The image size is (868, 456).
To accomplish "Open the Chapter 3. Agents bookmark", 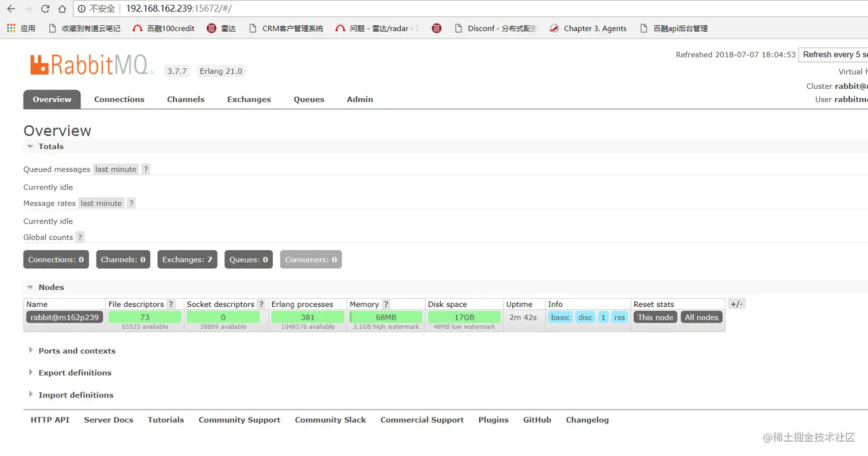I will click(x=588, y=28).
